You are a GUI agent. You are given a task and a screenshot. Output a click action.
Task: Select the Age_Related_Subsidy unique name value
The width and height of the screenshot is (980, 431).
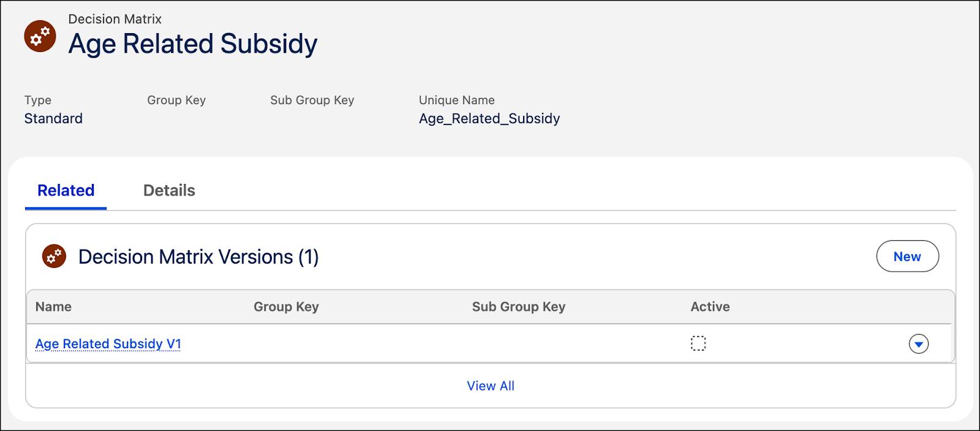[489, 118]
